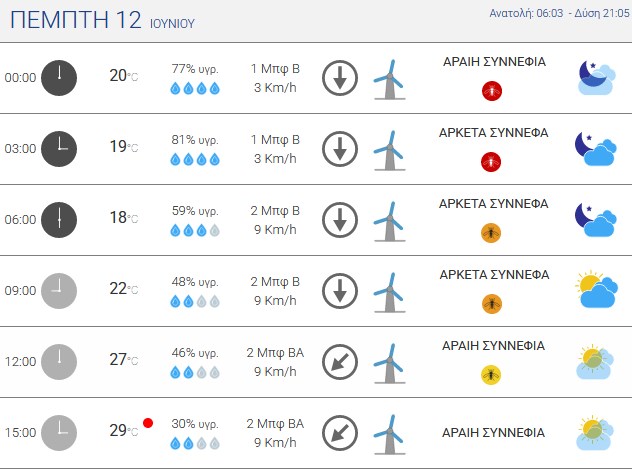Click the yellow mosquito icon at 12:00

492,375
